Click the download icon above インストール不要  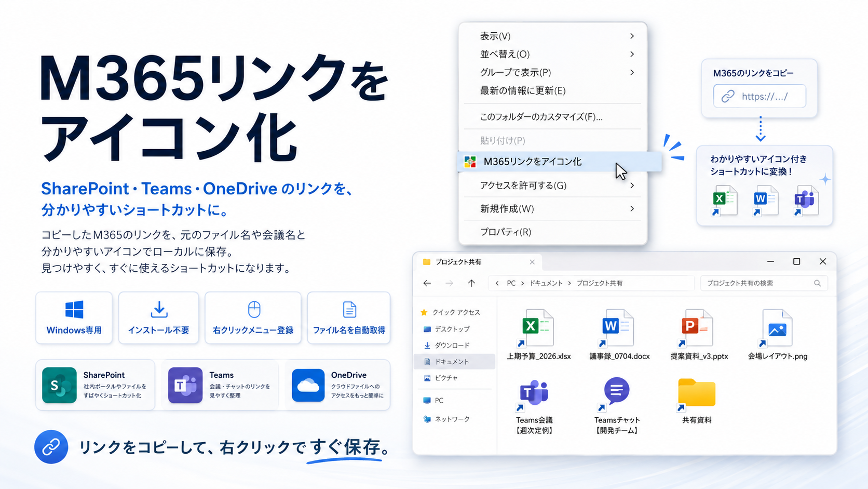tap(159, 310)
